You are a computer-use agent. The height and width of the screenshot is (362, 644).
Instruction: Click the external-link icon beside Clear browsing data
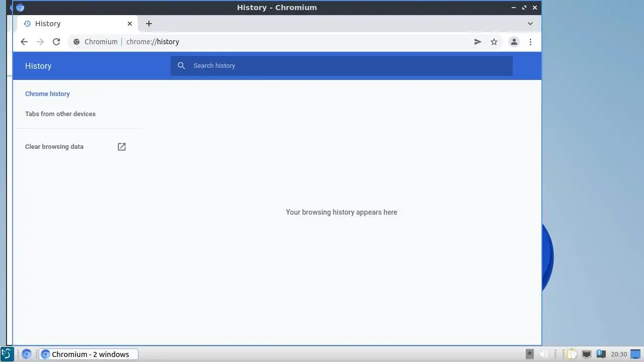tap(122, 147)
